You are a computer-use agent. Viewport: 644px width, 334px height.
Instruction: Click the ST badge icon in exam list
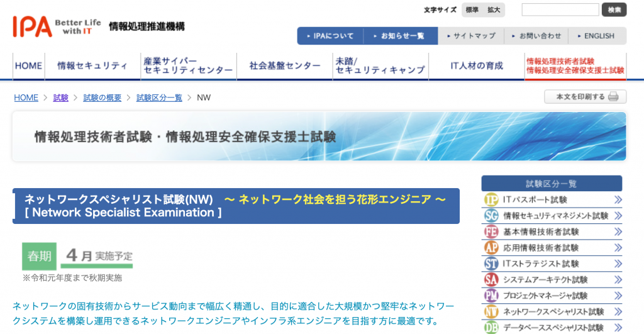click(x=491, y=264)
